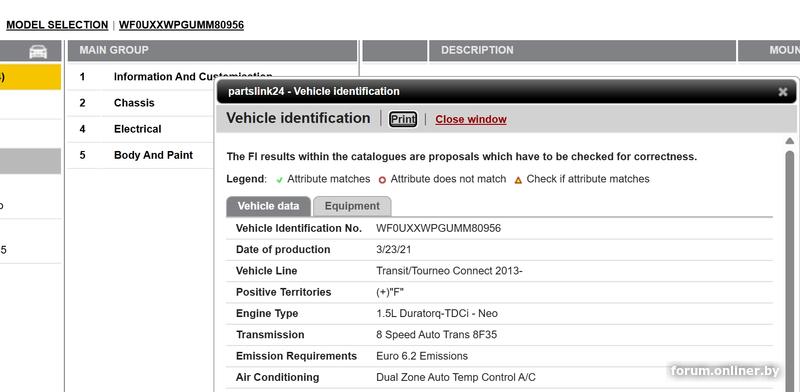Open the MODEL SELECTION breadcrumb link
The width and height of the screenshot is (800, 392).
57,25
